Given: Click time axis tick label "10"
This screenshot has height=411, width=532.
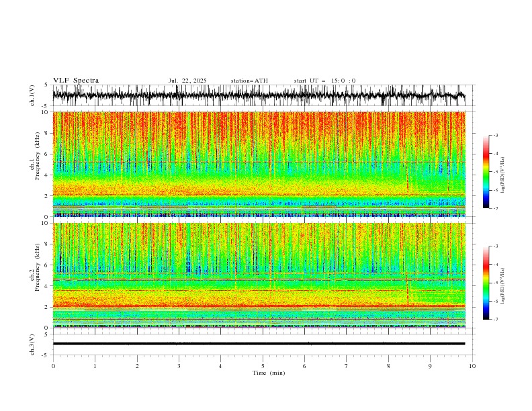Looking at the screenshot, I should (x=472, y=366).
